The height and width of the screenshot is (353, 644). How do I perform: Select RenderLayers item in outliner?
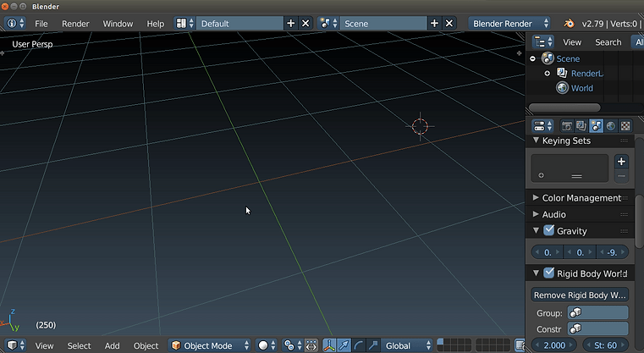click(587, 74)
